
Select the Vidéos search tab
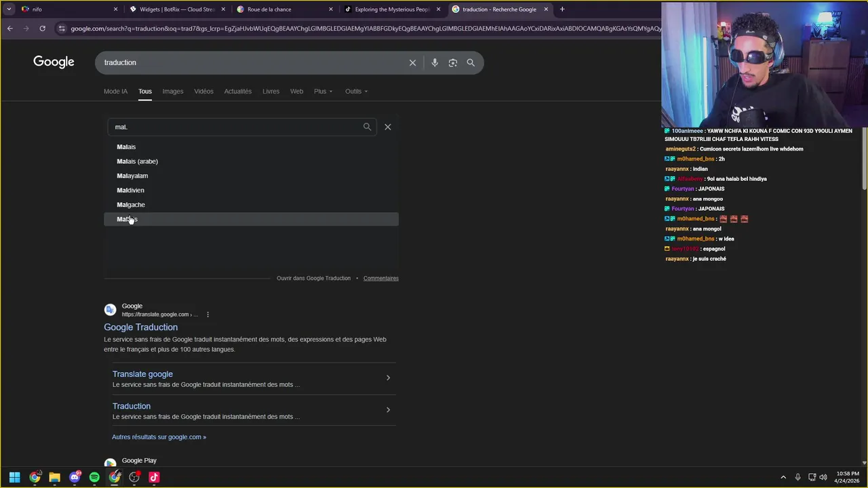203,91
